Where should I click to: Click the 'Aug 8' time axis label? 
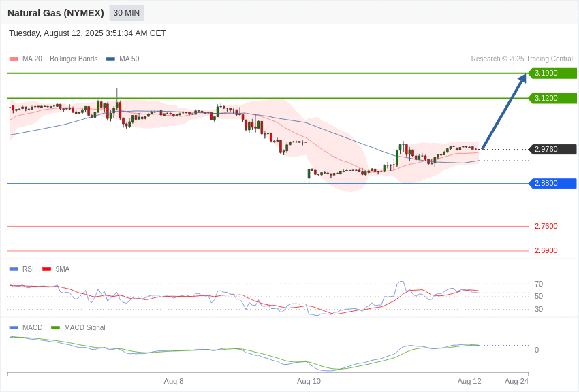click(174, 381)
